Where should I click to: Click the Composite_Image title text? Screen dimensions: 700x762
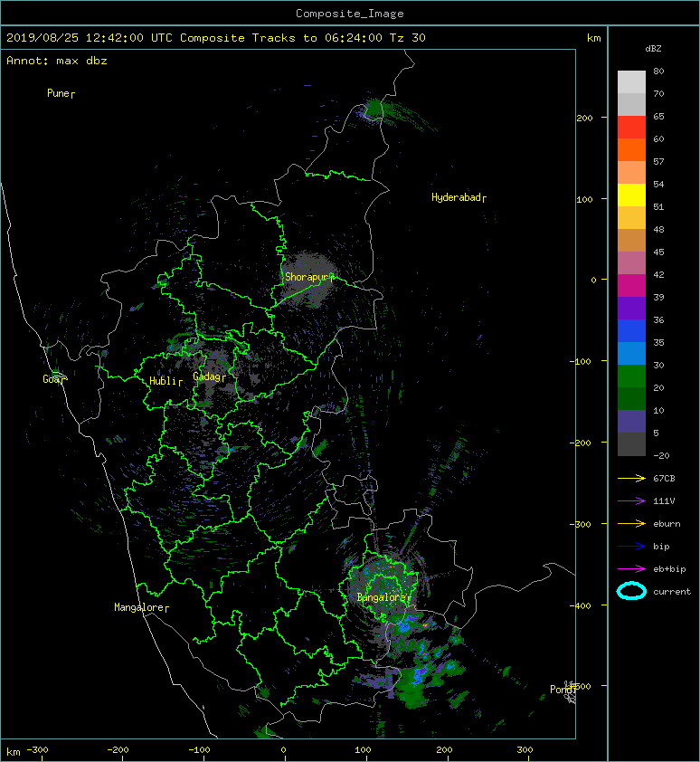tap(350, 14)
